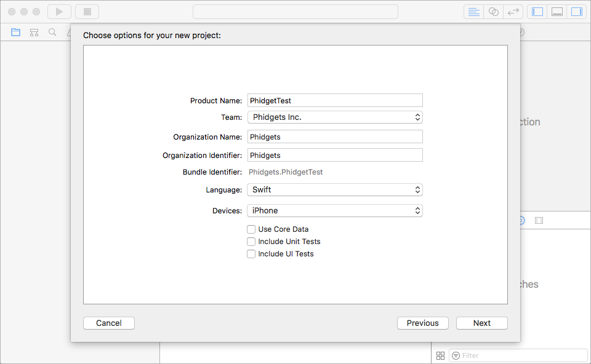The image size is (591, 364).
Task: Click the Stop button in toolbar
Action: click(x=87, y=12)
